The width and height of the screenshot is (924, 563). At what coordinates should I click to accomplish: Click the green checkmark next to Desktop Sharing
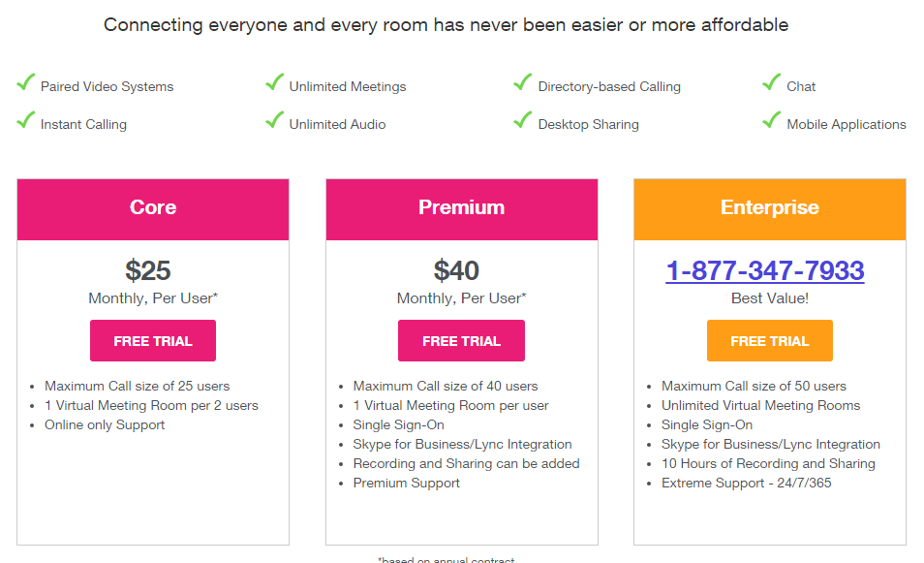(x=523, y=121)
